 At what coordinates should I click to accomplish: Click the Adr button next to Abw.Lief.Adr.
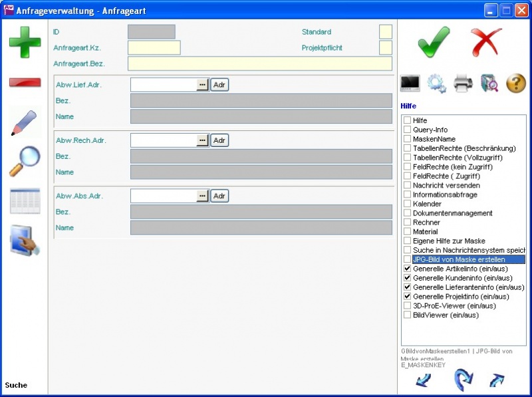(219, 85)
